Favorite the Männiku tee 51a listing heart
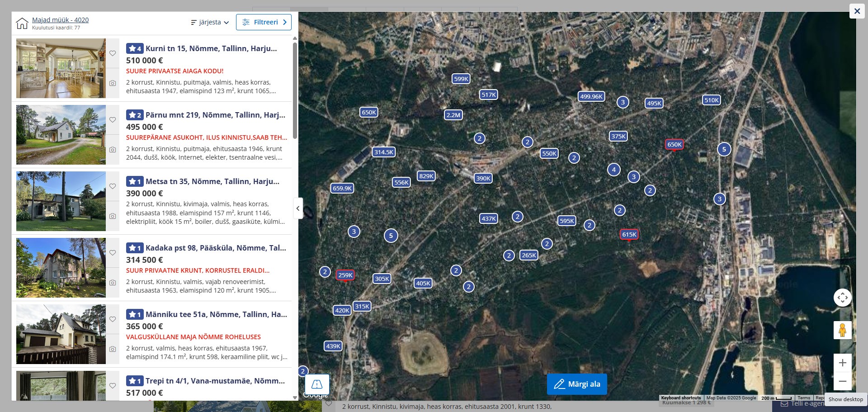 113,319
